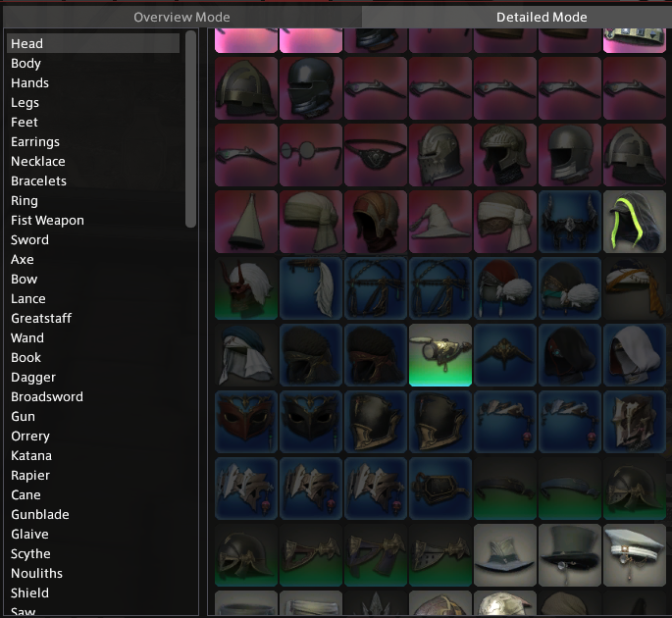Select the dark horned circlet icon
The height and width of the screenshot is (618, 672).
[570, 222]
